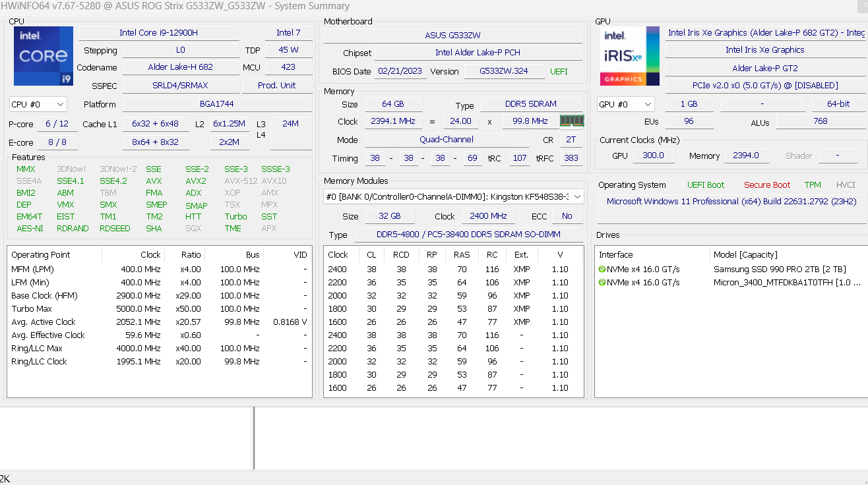Click the greyed AVX-512 feature label
Image resolution: width=868 pixels, height=485 pixels.
241,181
